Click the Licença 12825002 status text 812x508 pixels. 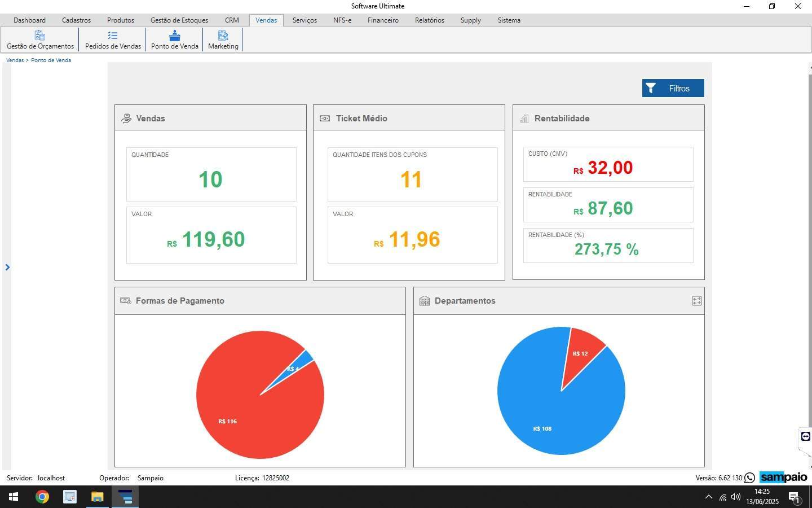tap(262, 478)
